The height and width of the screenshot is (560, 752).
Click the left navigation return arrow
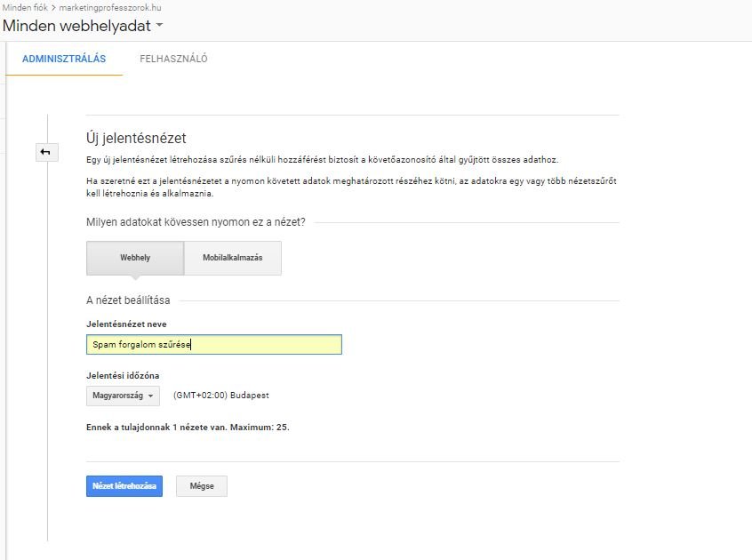click(x=45, y=152)
